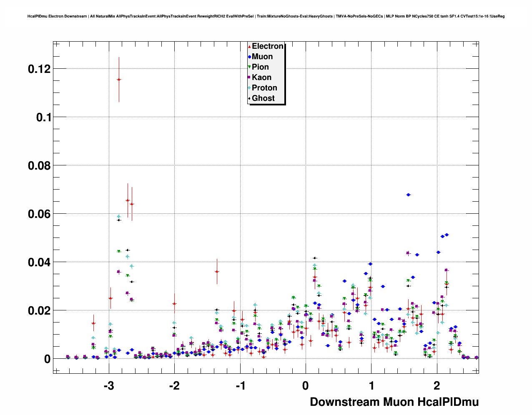Click the blue Muon circle legend marker
Viewport: 532px width, 415px height.
[x=249, y=57]
